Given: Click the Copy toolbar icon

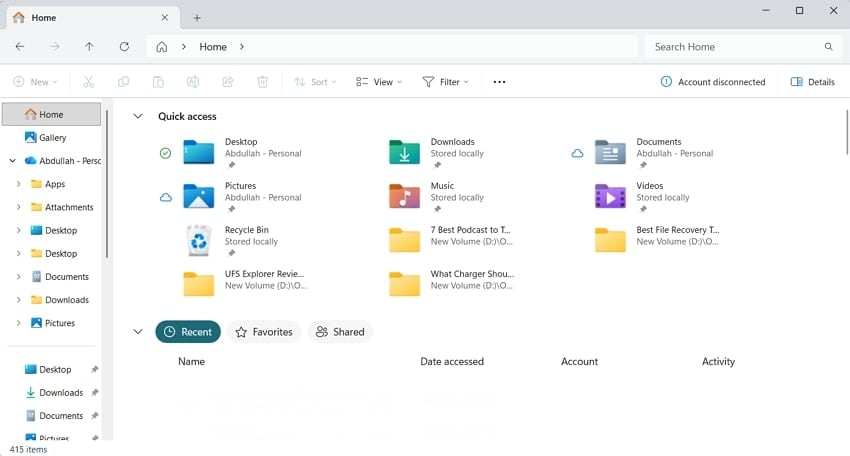Looking at the screenshot, I should tap(124, 82).
